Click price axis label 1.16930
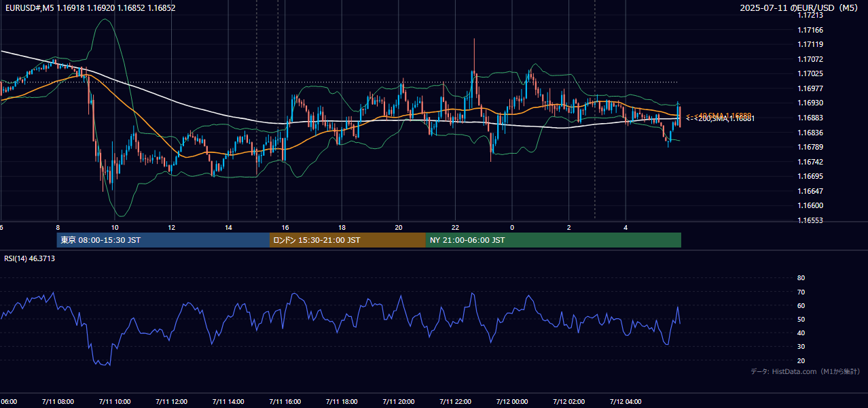The height and width of the screenshot is (408, 868). click(810, 103)
